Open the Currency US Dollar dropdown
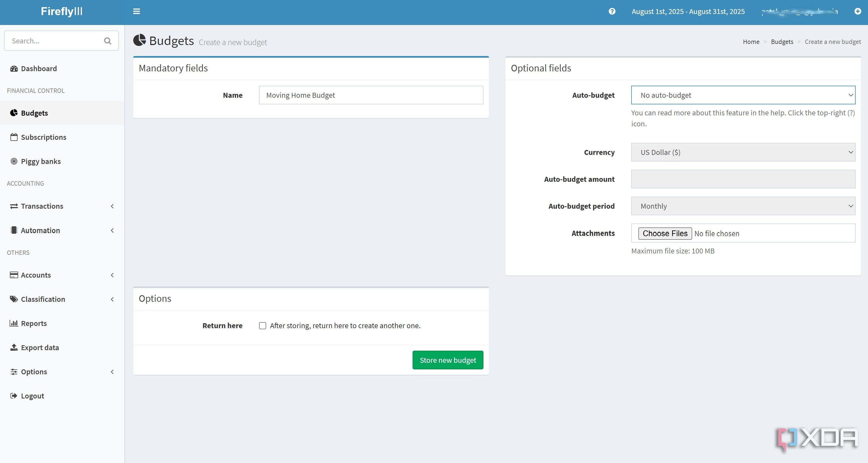Screen dimensions: 868x463 coord(743,152)
